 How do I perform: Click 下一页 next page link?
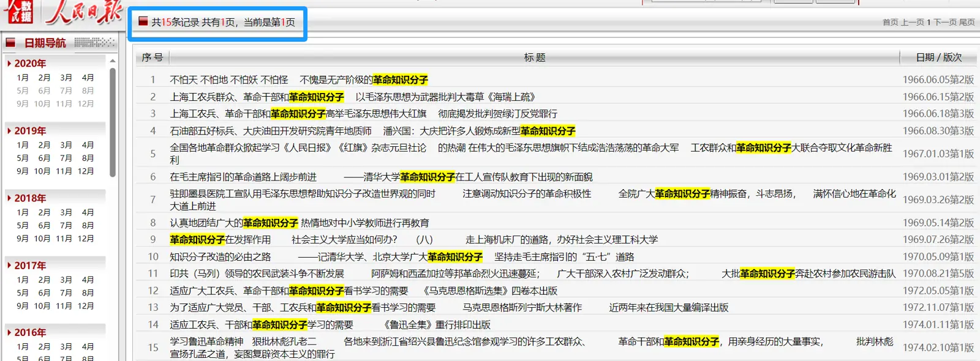click(x=944, y=22)
